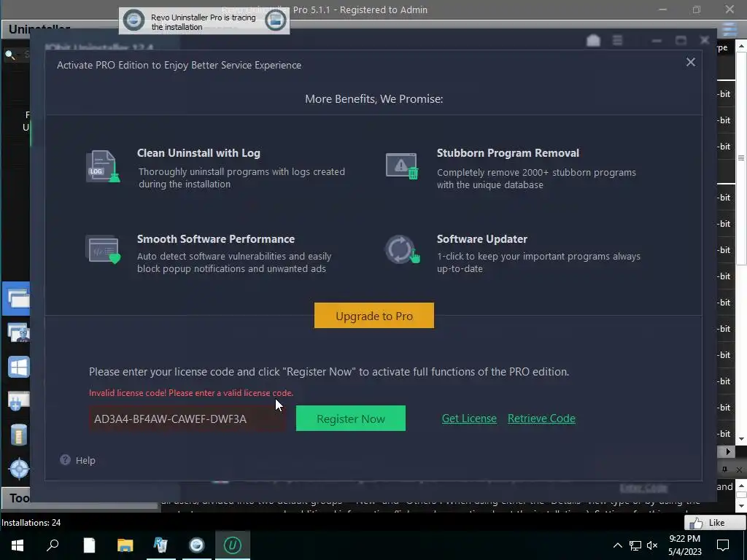747x560 pixels.
Task: Open the Retrieve Code link
Action: point(541,418)
